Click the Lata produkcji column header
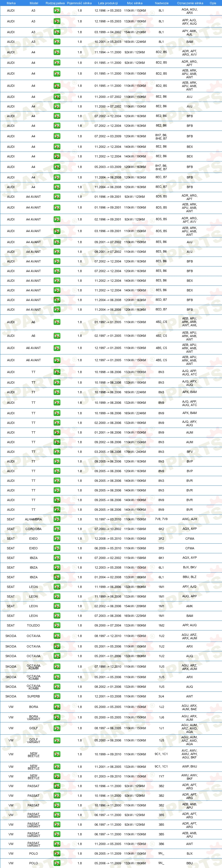Viewport: 222px width, 868px height. click(x=108, y=3)
